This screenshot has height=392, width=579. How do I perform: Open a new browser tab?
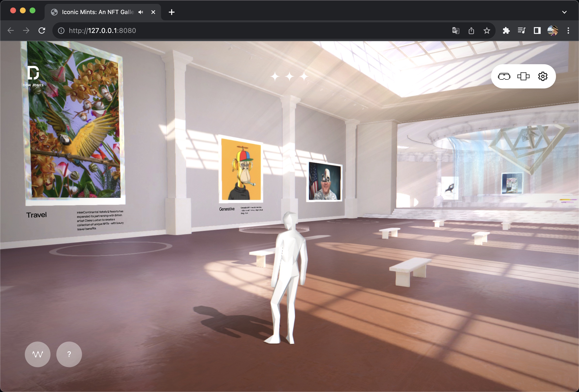coord(171,12)
